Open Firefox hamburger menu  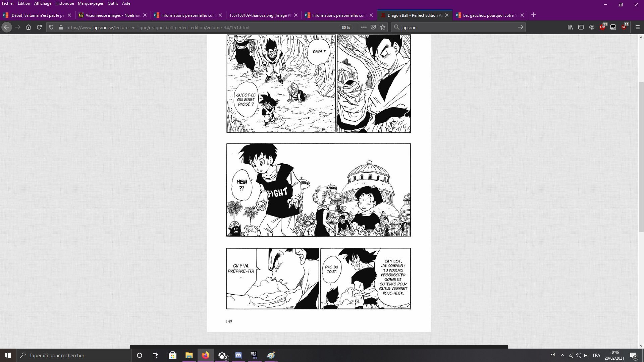[x=638, y=27]
